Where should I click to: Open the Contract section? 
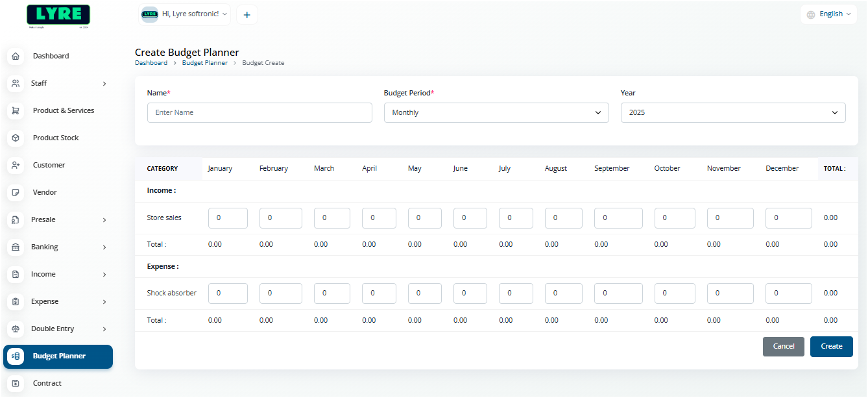point(47,383)
